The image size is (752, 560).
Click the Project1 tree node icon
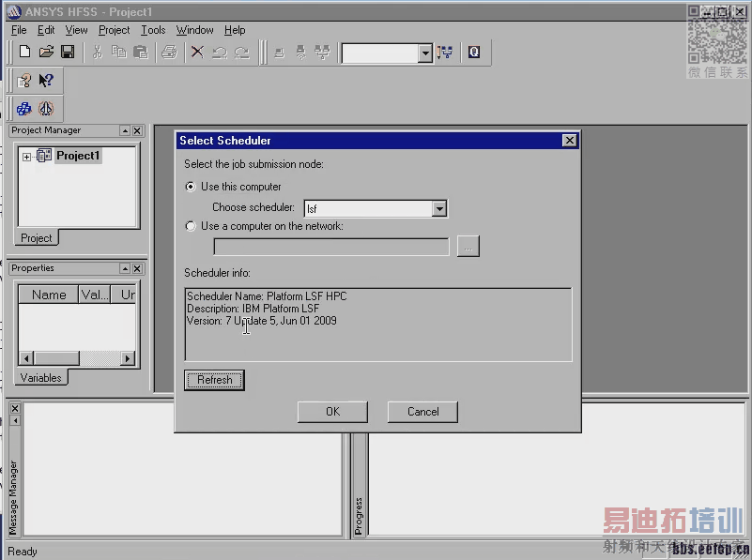44,155
